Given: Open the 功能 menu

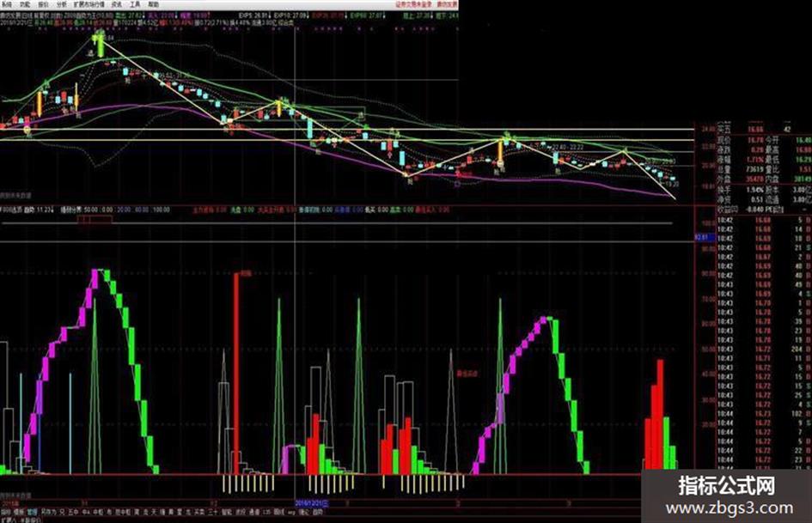Looking at the screenshot, I should click(x=25, y=4).
